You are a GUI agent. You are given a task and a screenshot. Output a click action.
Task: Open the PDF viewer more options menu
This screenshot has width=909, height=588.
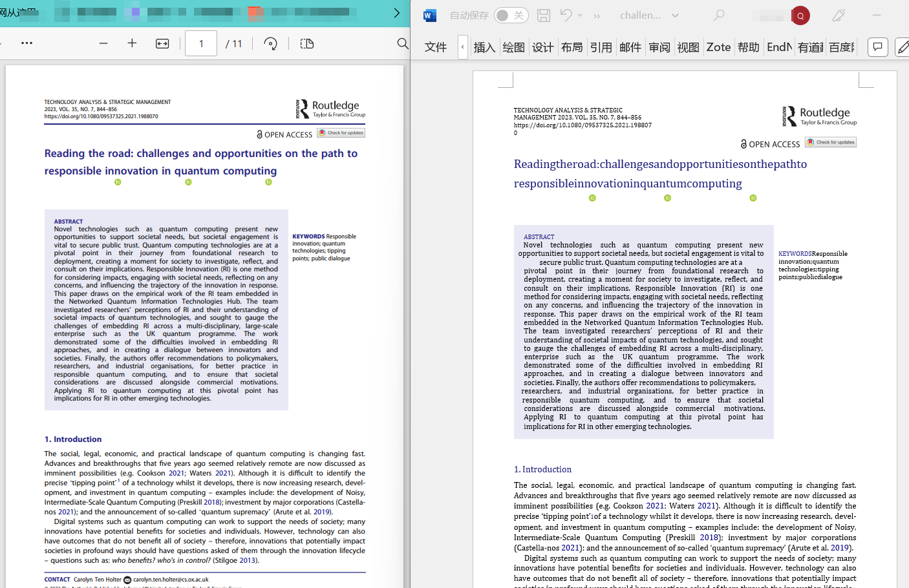[27, 43]
